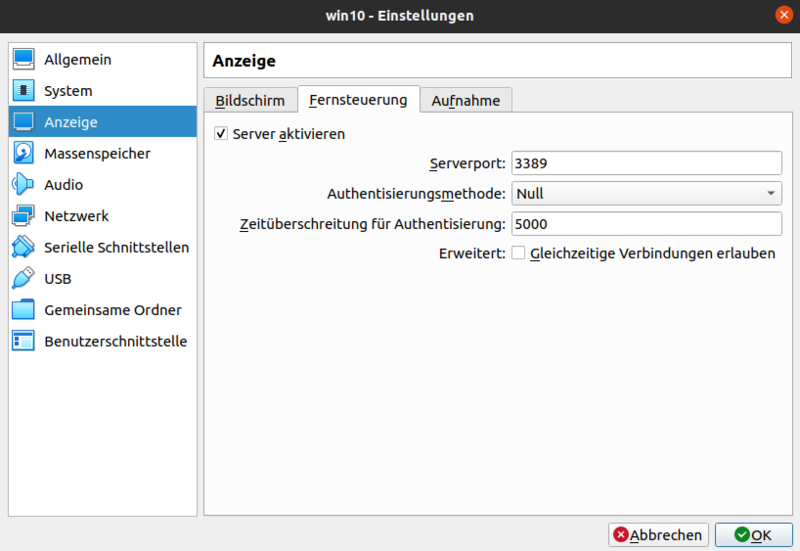This screenshot has width=800, height=551.
Task: Switch to the Aufnahme tab
Action: pyautogui.click(x=466, y=101)
